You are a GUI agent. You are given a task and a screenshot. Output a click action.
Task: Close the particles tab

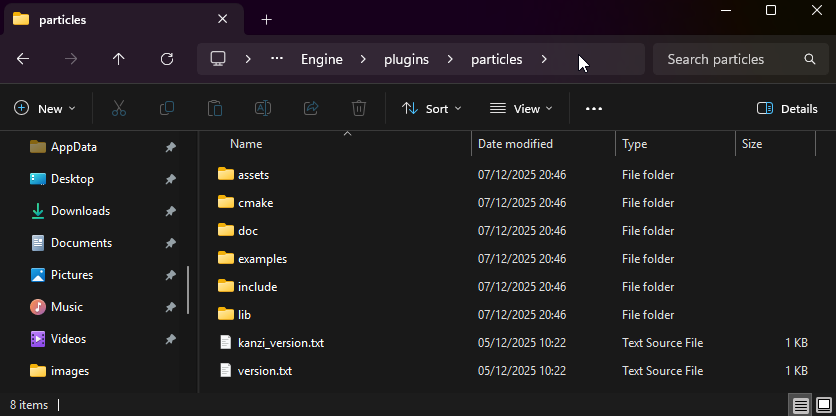[x=223, y=19]
